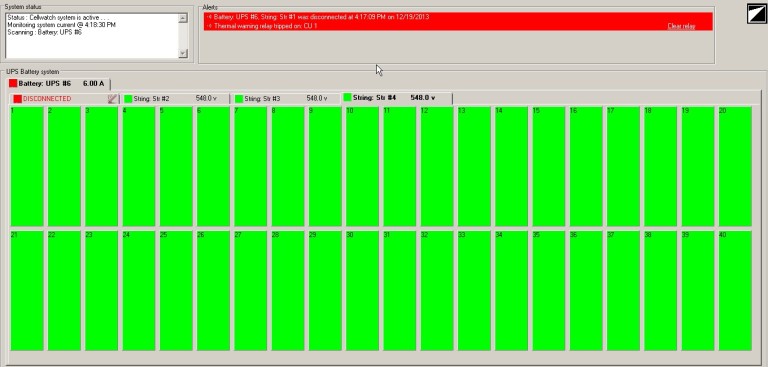Screen dimensions: 768x367
Task: Click the green indicator on String: Str #4
Action: (348, 97)
